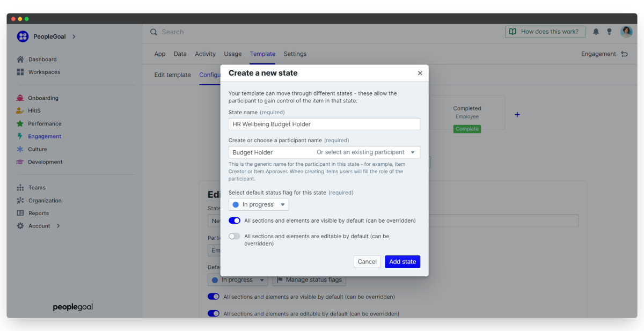
Task: Click the Account gear icon
Action: (x=20, y=226)
